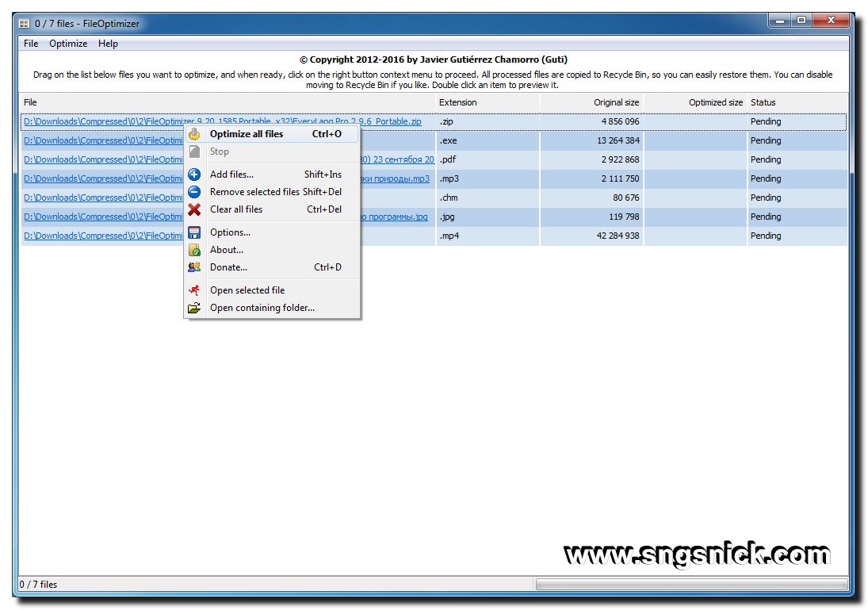Select About... in the context menu
The width and height of the screenshot is (868, 610).
pos(272,250)
